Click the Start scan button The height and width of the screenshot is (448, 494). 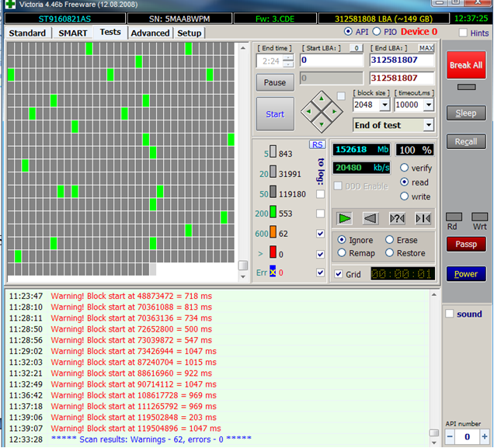(275, 114)
